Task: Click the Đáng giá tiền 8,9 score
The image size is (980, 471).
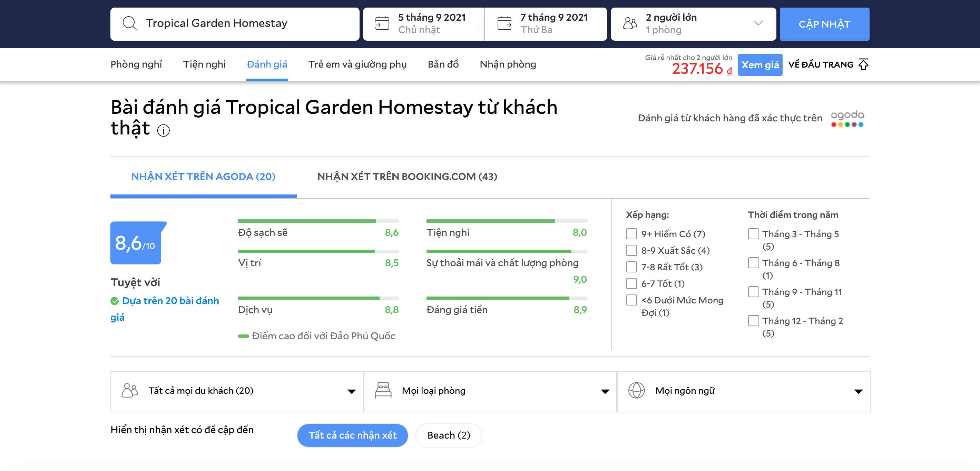Action: [x=580, y=310]
